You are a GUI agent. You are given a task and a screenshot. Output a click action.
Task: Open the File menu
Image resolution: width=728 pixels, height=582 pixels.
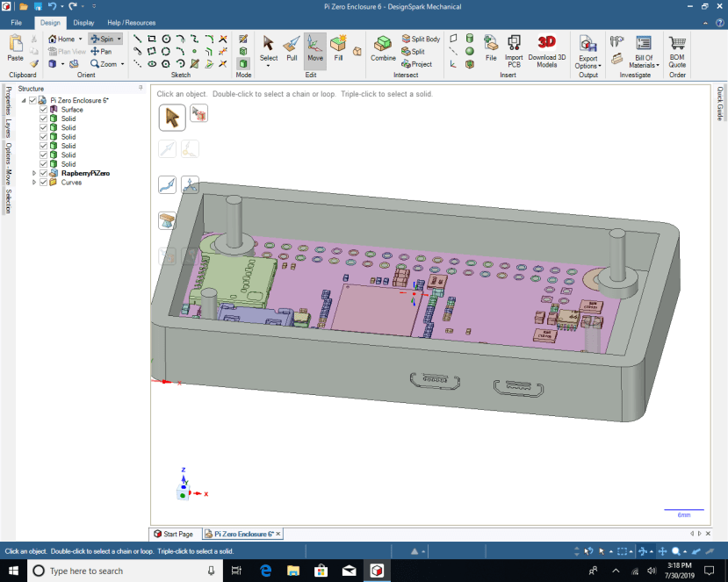[x=17, y=23]
